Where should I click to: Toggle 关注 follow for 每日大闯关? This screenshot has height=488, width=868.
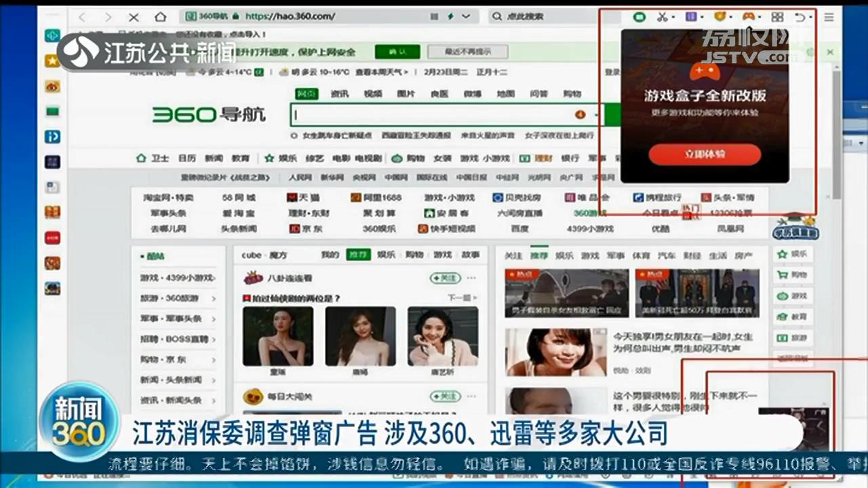pos(445,396)
